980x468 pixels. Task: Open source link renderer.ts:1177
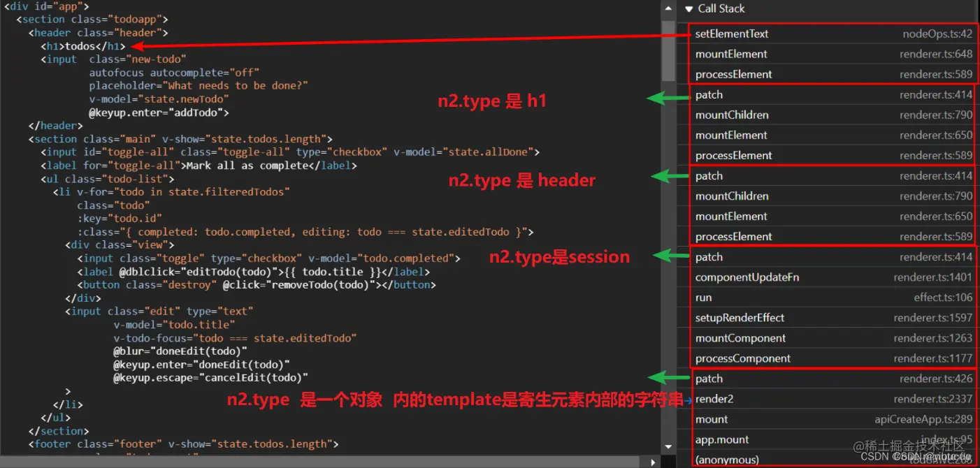pyautogui.click(x=933, y=358)
